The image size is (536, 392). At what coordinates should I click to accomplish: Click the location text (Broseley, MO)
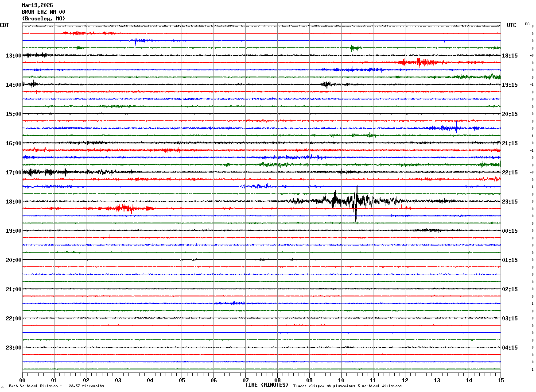coord(43,19)
